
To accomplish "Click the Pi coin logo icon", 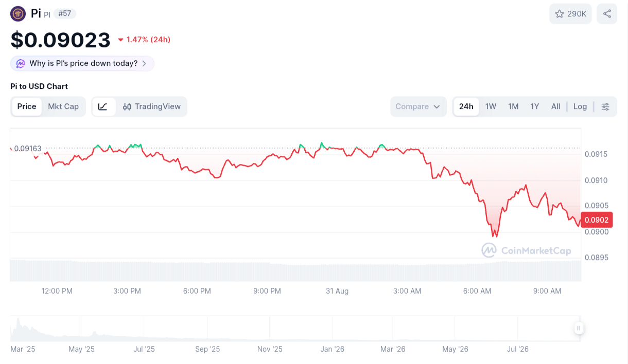I will [18, 13].
